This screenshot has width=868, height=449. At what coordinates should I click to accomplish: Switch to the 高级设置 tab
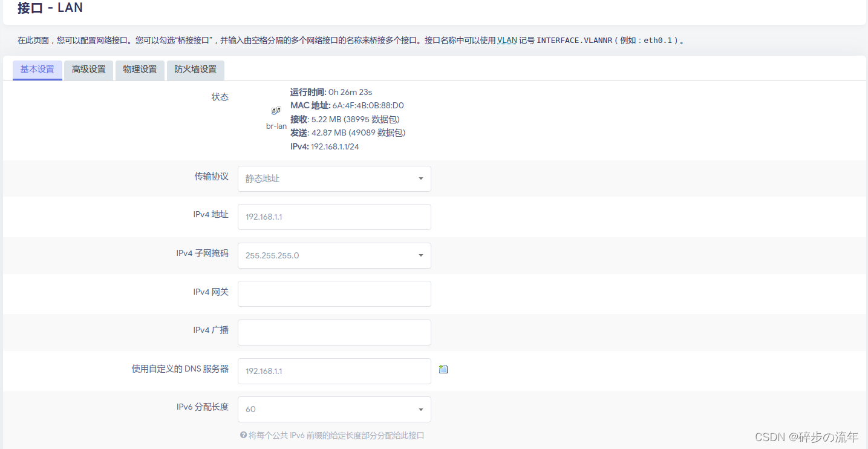coord(89,70)
